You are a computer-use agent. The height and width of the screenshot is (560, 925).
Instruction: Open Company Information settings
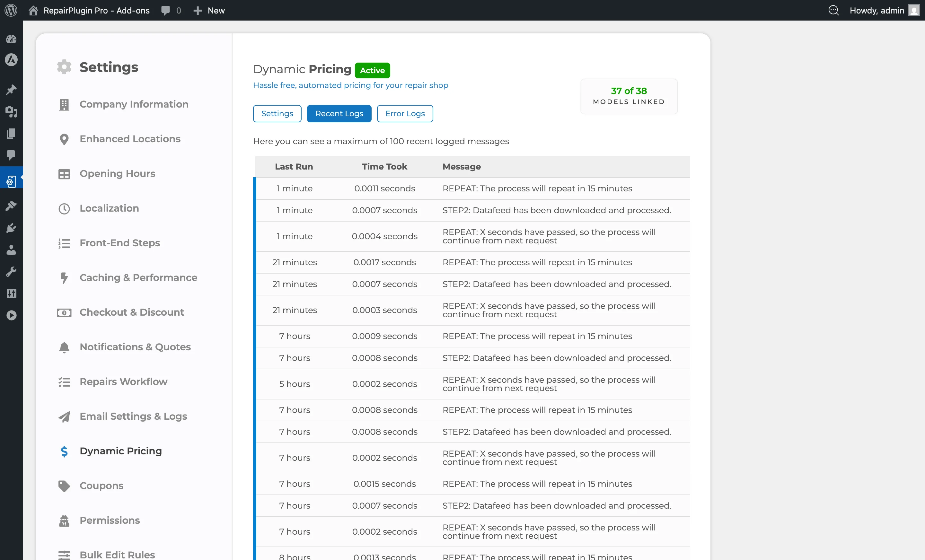point(134,104)
